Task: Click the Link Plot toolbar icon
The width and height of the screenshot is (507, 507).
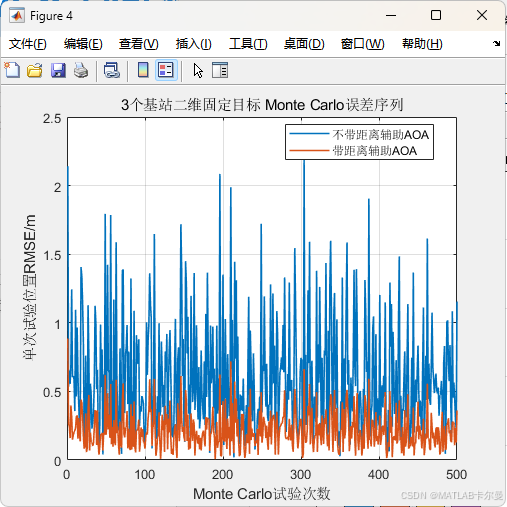Action: coord(111,70)
